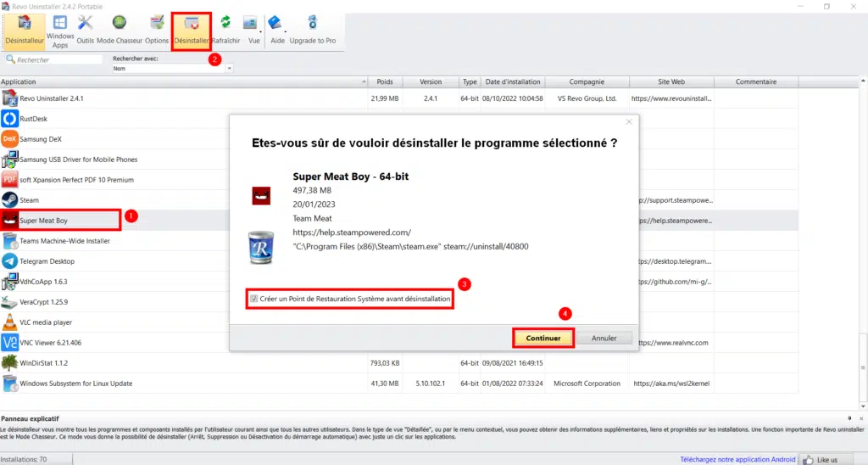Open the Rechercher avec dropdown
The height and width of the screenshot is (465, 868).
(229, 68)
